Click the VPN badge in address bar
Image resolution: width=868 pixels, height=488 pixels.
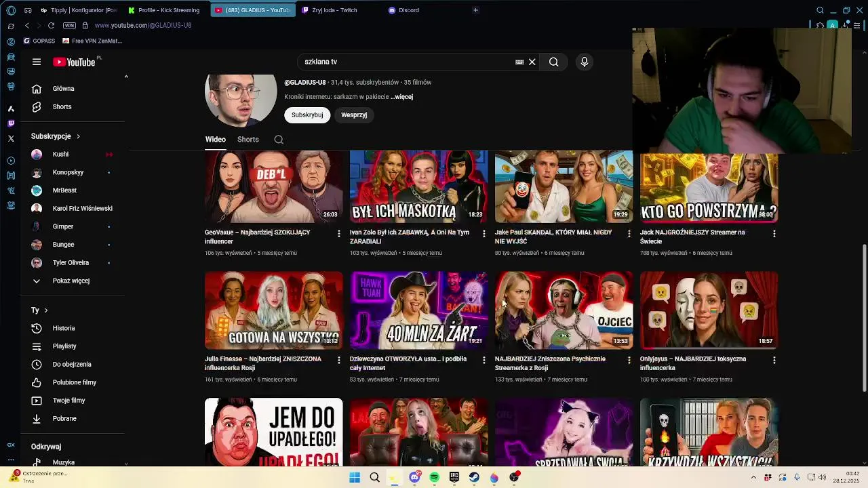point(69,25)
